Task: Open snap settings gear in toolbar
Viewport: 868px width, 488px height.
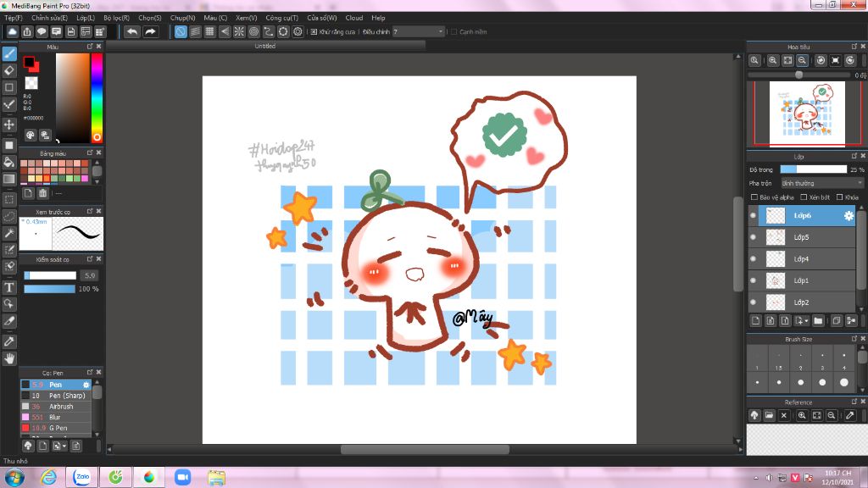Action: 298,31
